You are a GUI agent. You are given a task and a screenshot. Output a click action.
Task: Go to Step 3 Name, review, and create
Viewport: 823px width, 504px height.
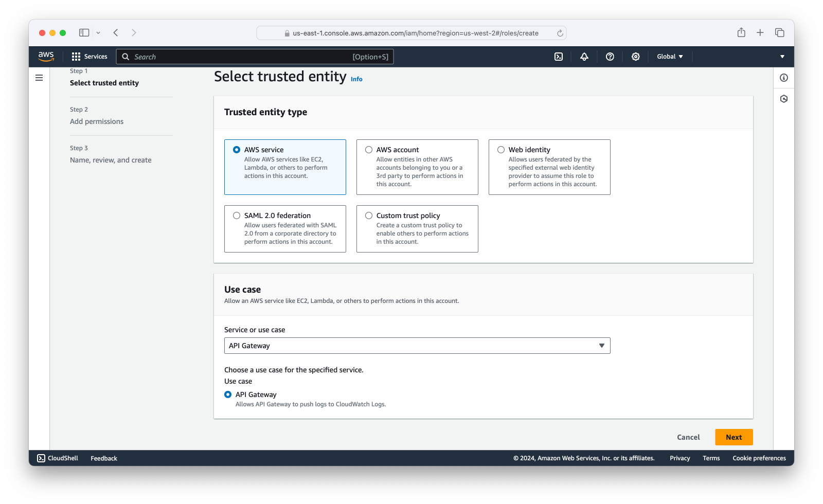111,160
